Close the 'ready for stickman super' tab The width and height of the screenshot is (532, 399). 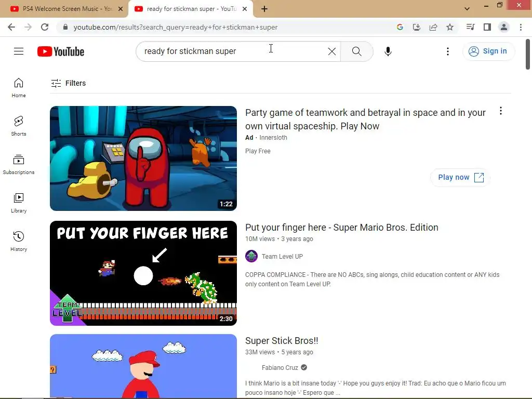(245, 9)
